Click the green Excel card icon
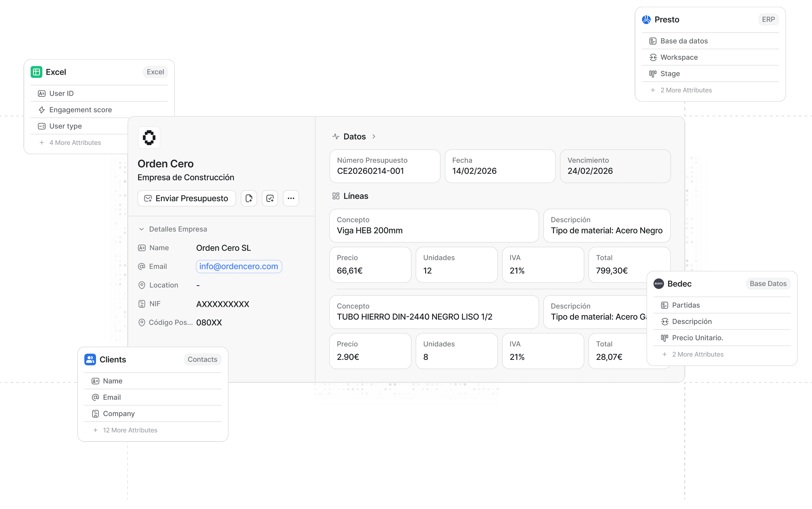The image size is (812, 509). point(36,72)
